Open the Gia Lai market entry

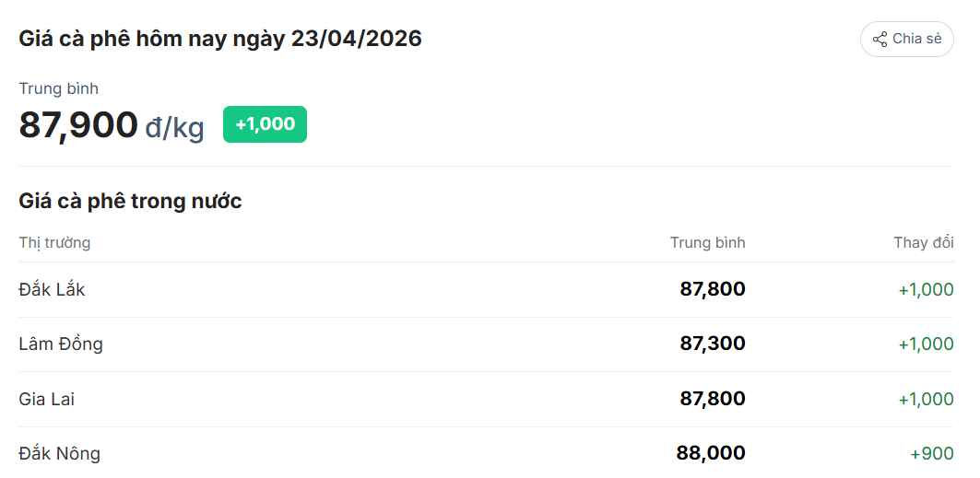coord(47,399)
